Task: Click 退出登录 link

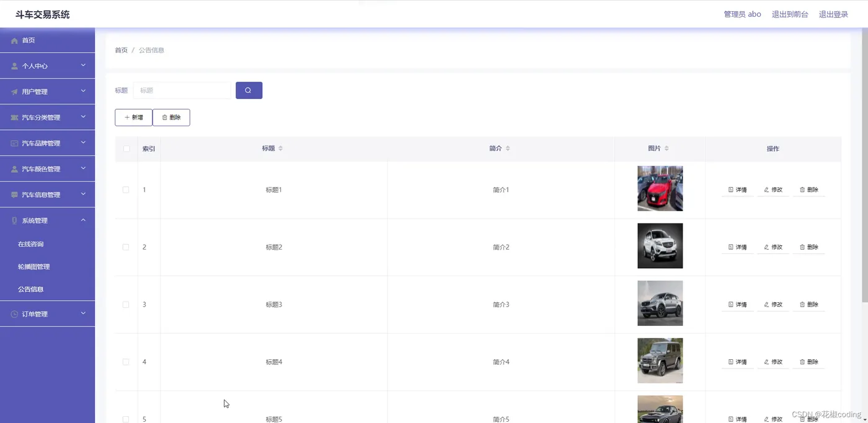Action: click(x=833, y=14)
